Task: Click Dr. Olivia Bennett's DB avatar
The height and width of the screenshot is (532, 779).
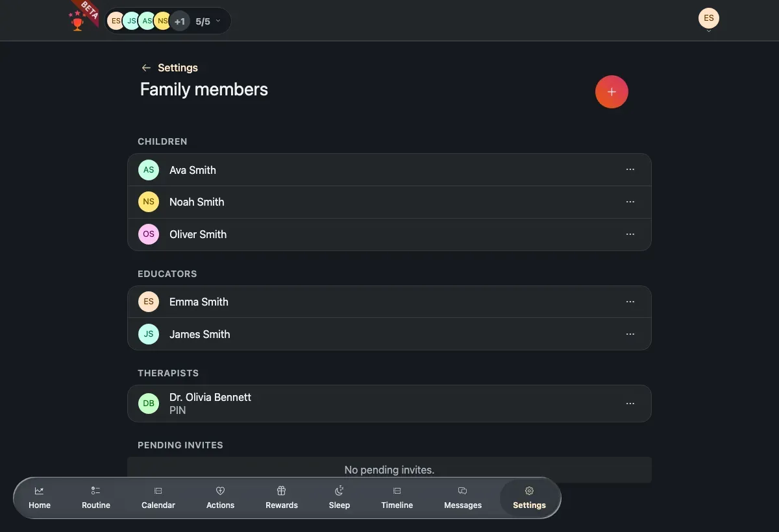Action: (x=149, y=404)
